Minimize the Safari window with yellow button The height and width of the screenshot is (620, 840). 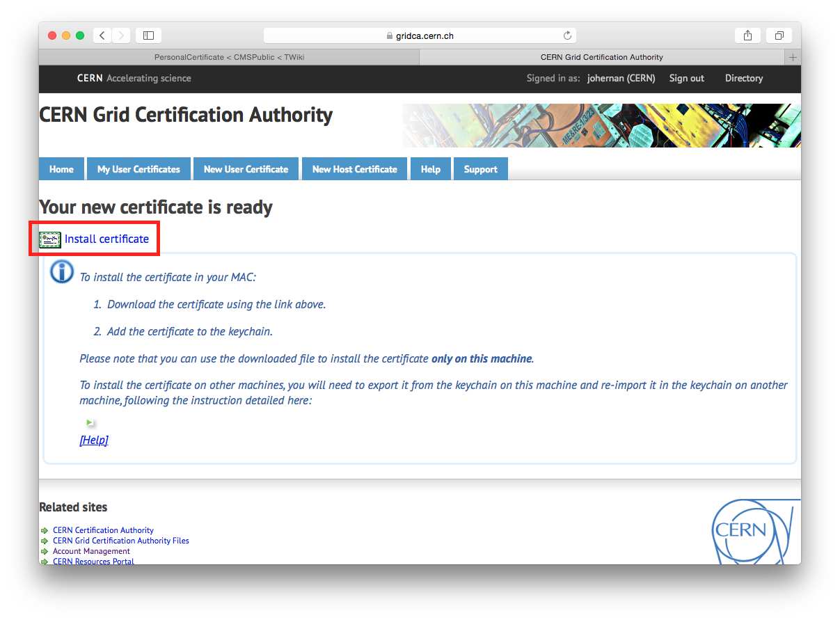click(66, 35)
